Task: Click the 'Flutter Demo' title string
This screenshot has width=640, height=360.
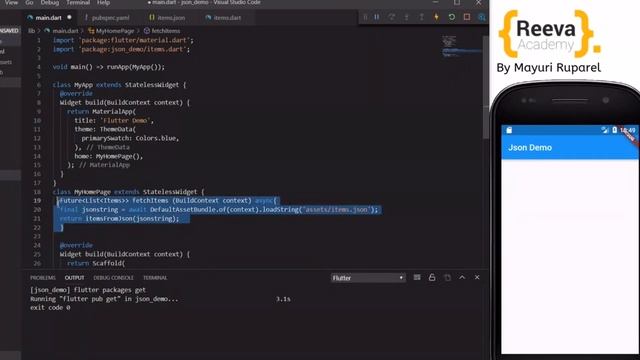Action: (127, 120)
